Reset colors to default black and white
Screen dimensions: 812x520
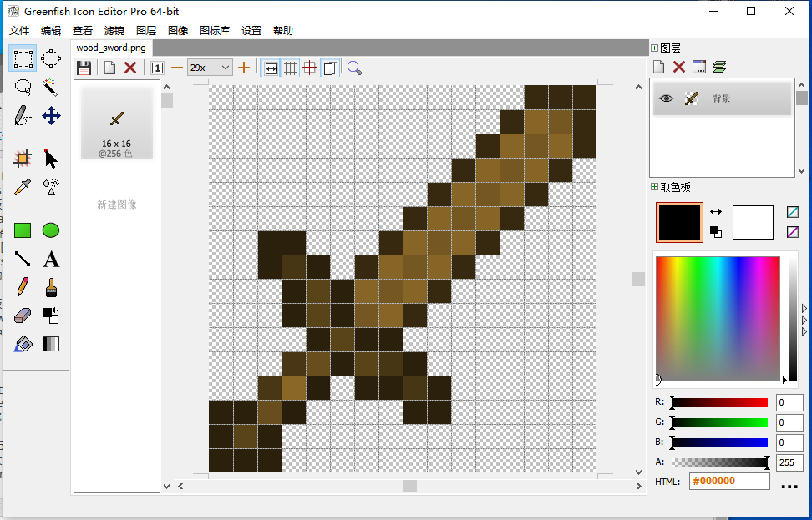[716, 232]
